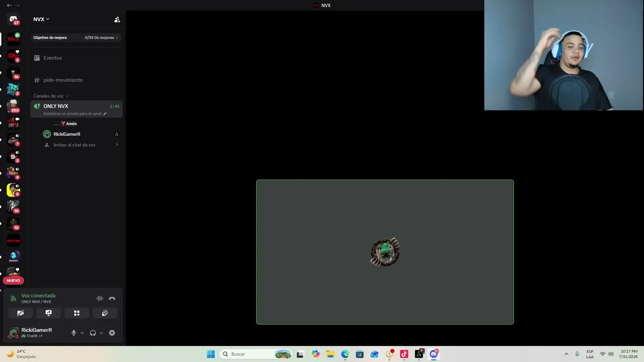Image resolution: width=644 pixels, height=362 pixels.
Task: Open the NVX server dropdown menu
Action: pos(41,20)
